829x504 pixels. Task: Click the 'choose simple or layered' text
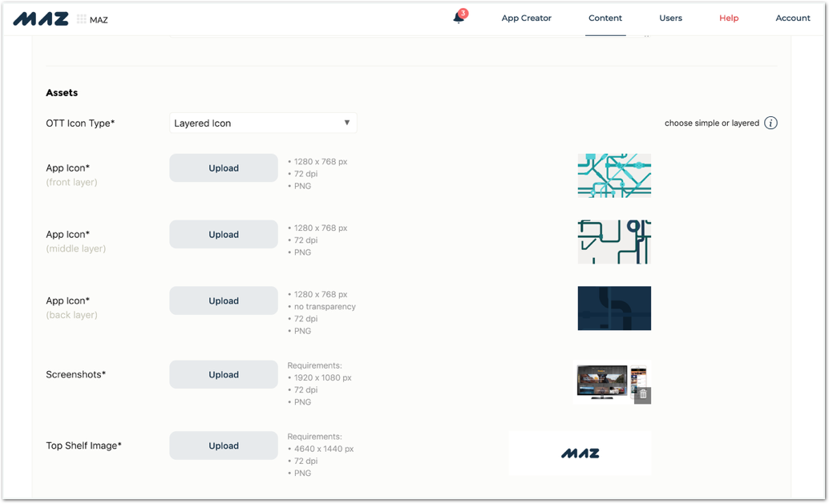pos(712,123)
